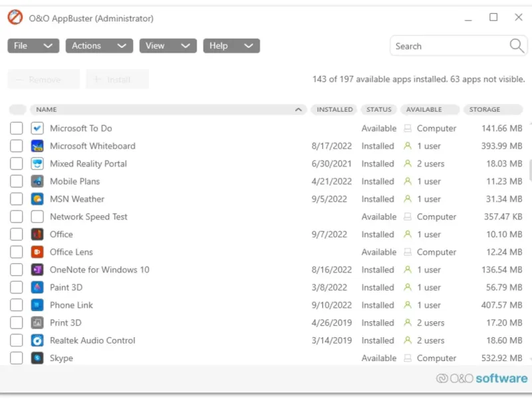The width and height of the screenshot is (532, 399).
Task: Click the O&O AppBuster logo icon
Action: pos(15,18)
